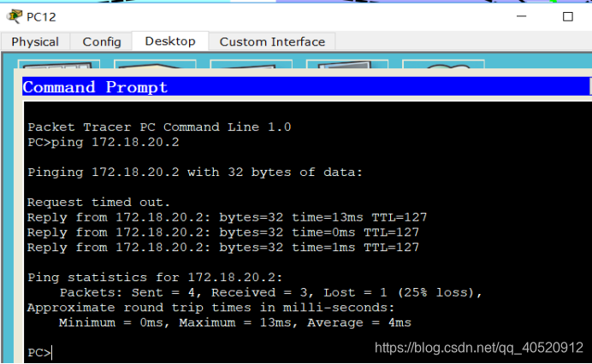The width and height of the screenshot is (592, 364).
Task: Switch to the Physical tab
Action: pyautogui.click(x=35, y=42)
